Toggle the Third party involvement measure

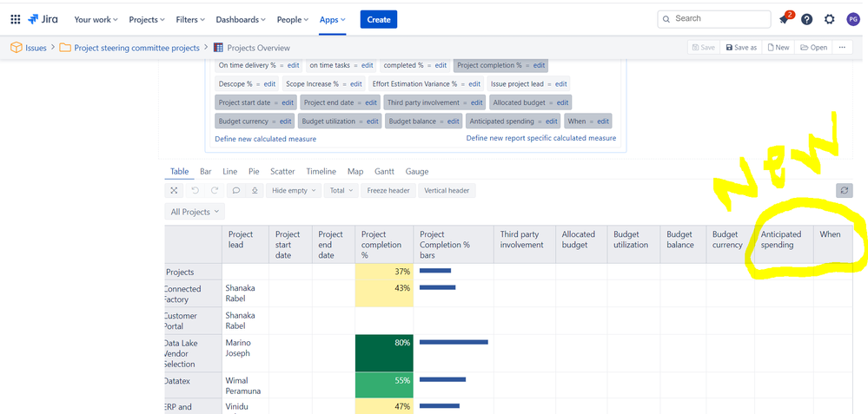pyautogui.click(x=423, y=102)
